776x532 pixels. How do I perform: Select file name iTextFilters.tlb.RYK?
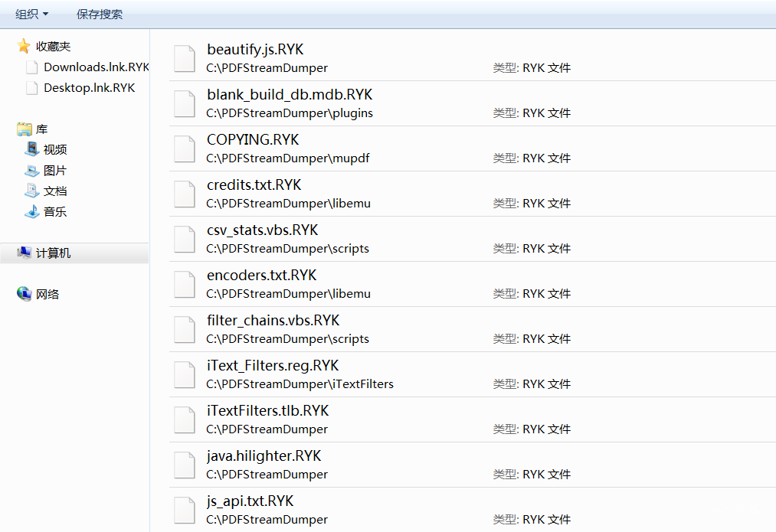coord(268,411)
